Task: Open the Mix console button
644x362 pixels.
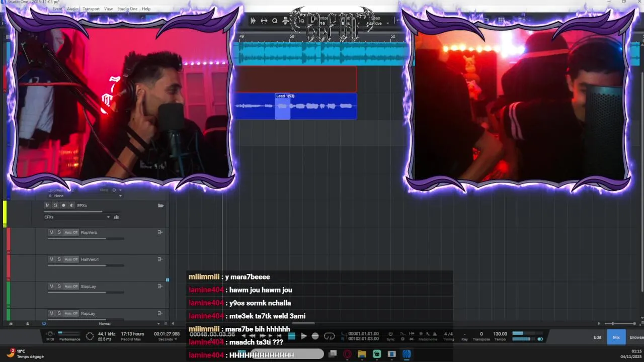Action: (x=616, y=337)
